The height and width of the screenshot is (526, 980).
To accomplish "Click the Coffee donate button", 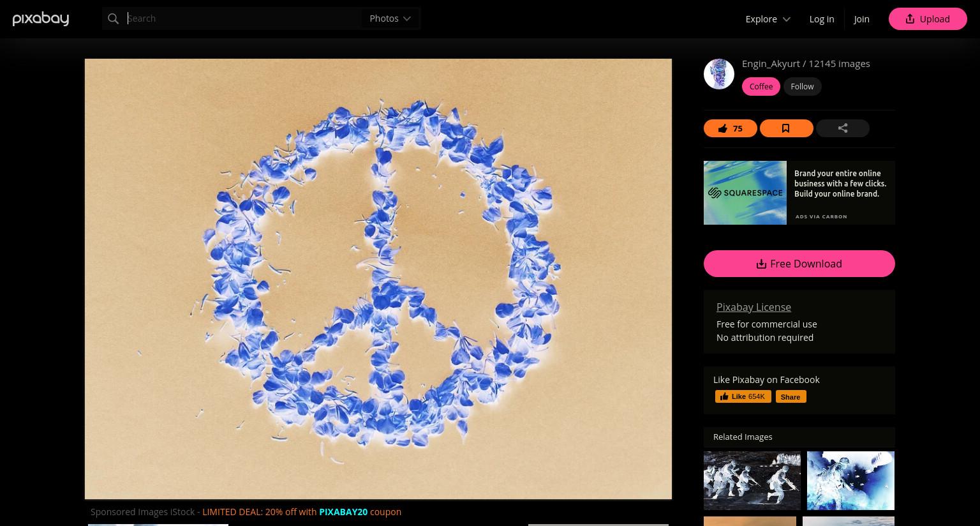I will point(761,86).
